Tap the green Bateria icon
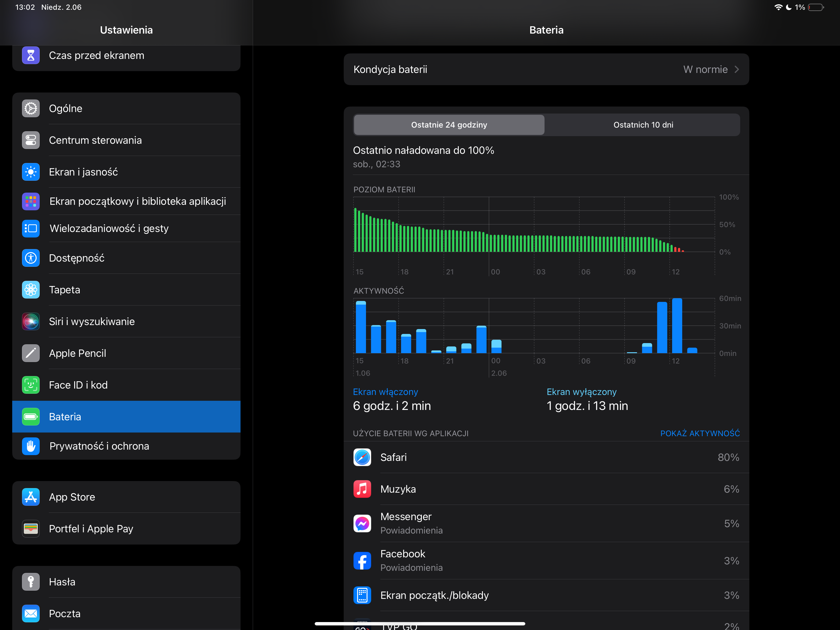This screenshot has height=630, width=840. coord(31,417)
